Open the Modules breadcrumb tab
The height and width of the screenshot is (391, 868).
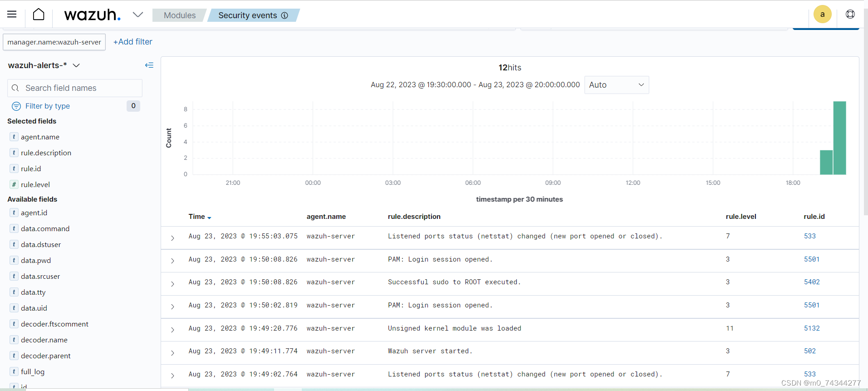180,15
